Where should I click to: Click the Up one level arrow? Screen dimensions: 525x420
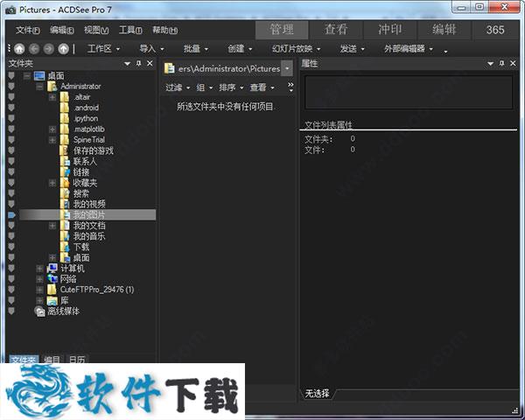pyautogui.click(x=63, y=49)
